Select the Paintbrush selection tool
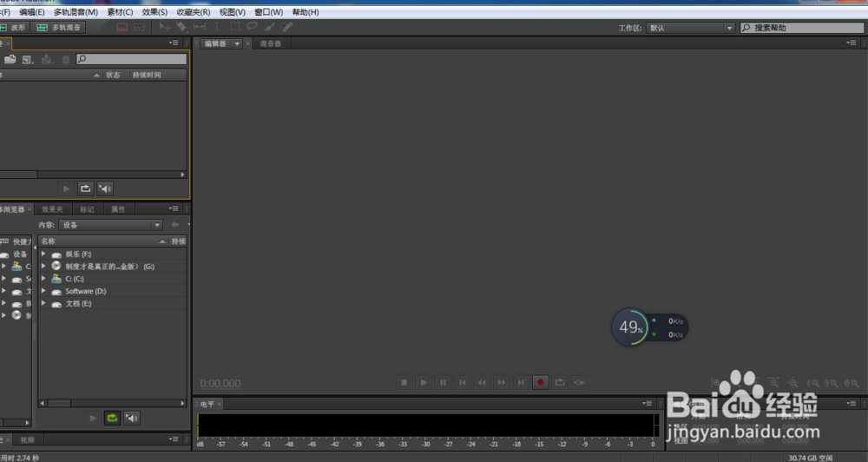Image resolution: width=868 pixels, height=462 pixels. [x=270, y=27]
